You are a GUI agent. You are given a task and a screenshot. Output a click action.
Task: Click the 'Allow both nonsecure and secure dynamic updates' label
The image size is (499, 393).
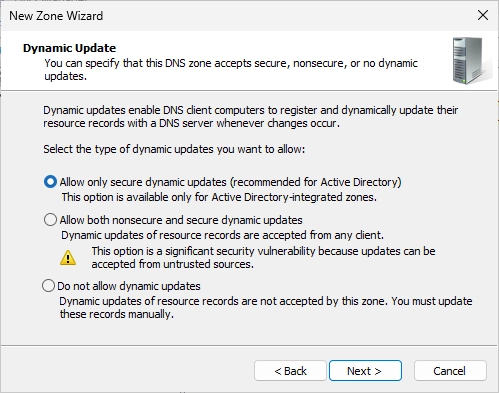click(181, 220)
